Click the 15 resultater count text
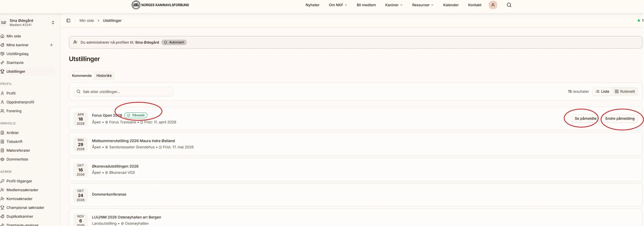 click(x=578, y=91)
